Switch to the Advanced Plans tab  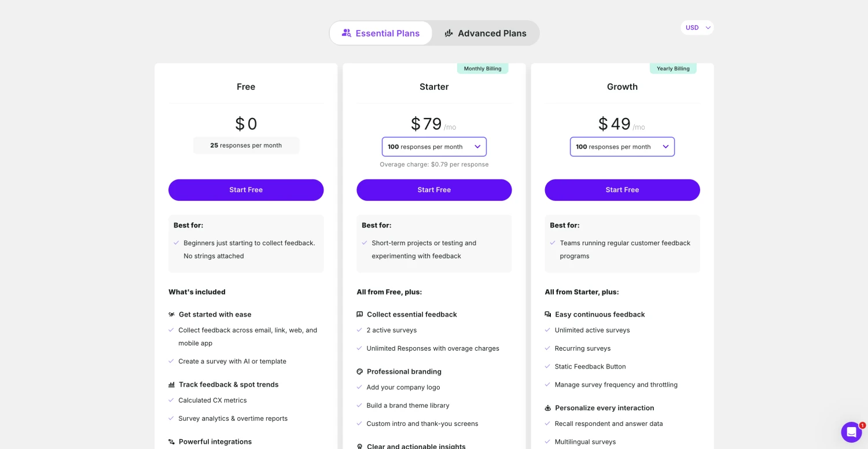click(486, 34)
